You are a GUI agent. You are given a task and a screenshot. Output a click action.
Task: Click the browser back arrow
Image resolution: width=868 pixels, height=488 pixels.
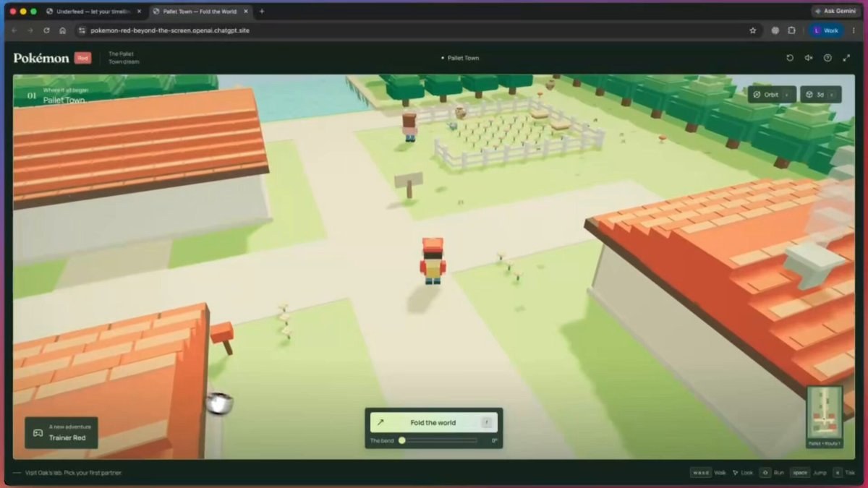(x=14, y=30)
